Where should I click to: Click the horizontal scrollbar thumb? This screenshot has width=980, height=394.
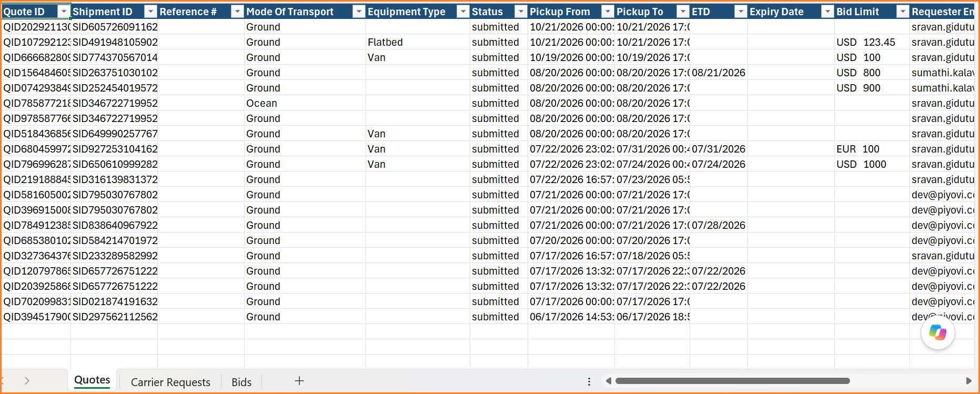pyautogui.click(x=732, y=381)
